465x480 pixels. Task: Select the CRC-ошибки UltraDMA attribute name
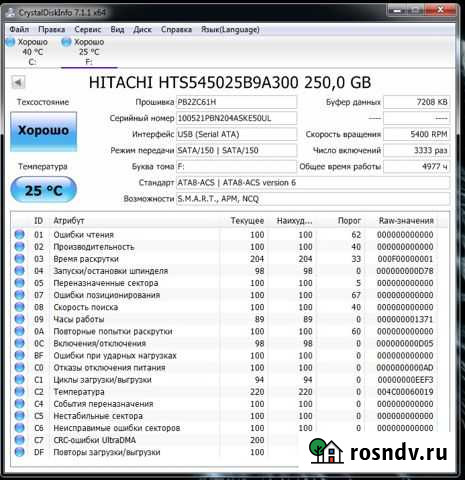tap(95, 440)
